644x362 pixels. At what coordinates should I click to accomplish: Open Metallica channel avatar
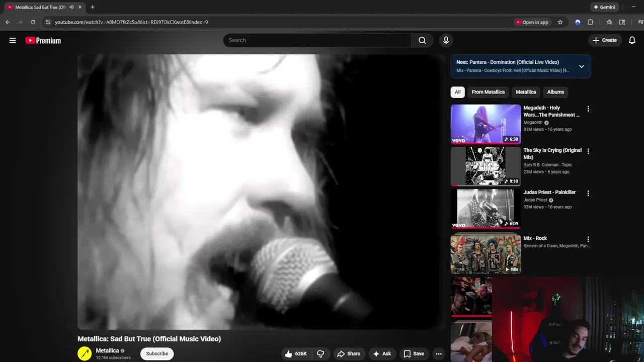[x=85, y=354]
